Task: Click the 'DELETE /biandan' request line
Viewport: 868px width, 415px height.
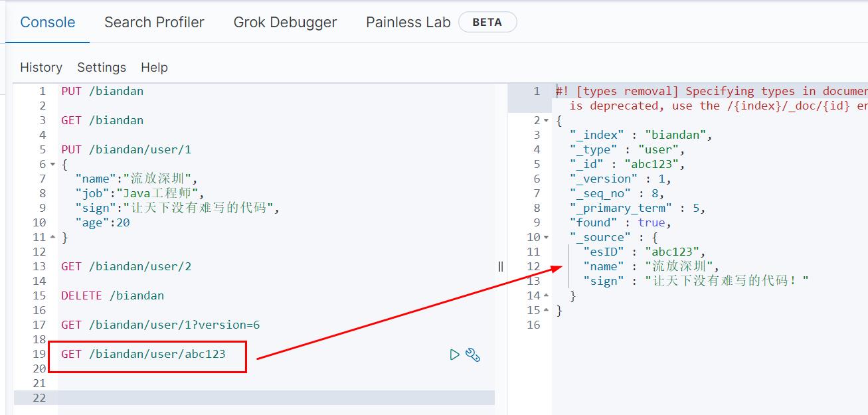Action: (112, 295)
